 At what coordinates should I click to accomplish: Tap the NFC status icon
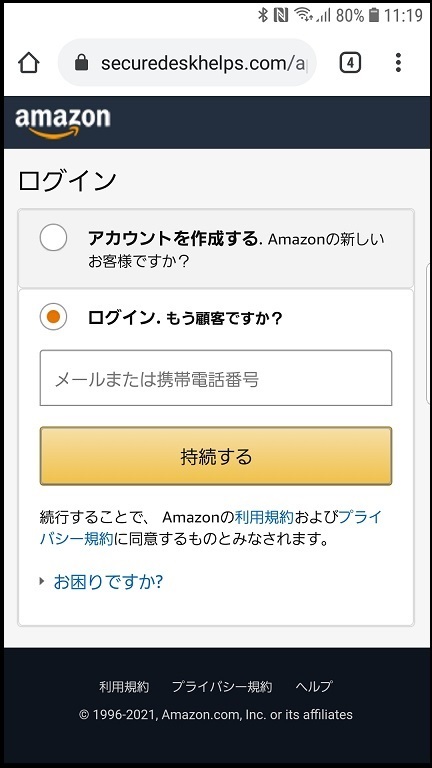tap(281, 15)
